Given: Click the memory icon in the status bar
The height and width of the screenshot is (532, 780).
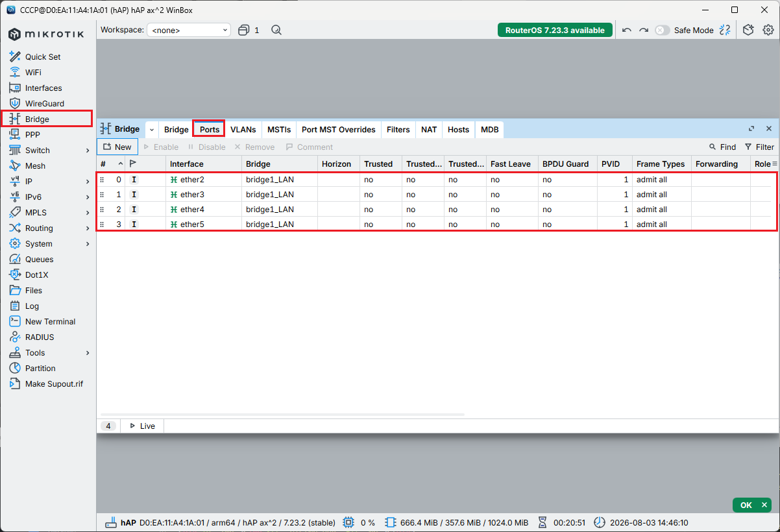Looking at the screenshot, I should tap(390, 522).
